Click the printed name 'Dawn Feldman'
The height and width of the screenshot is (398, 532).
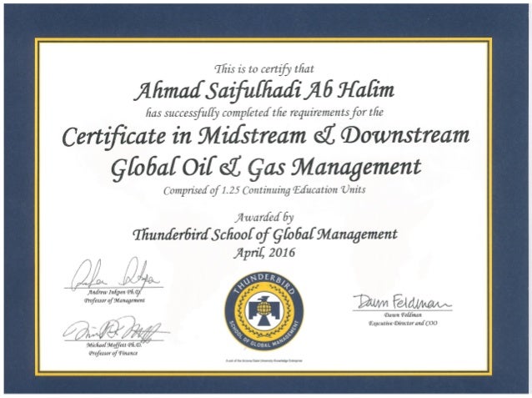403,315
